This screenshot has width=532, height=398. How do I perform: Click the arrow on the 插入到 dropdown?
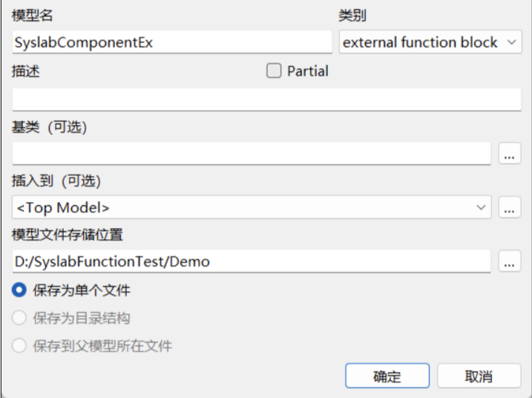(x=481, y=208)
